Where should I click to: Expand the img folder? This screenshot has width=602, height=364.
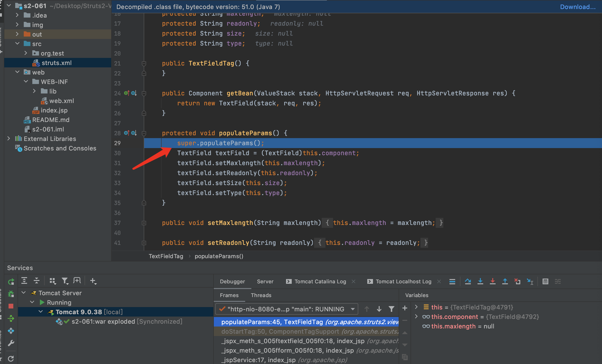[x=17, y=25]
